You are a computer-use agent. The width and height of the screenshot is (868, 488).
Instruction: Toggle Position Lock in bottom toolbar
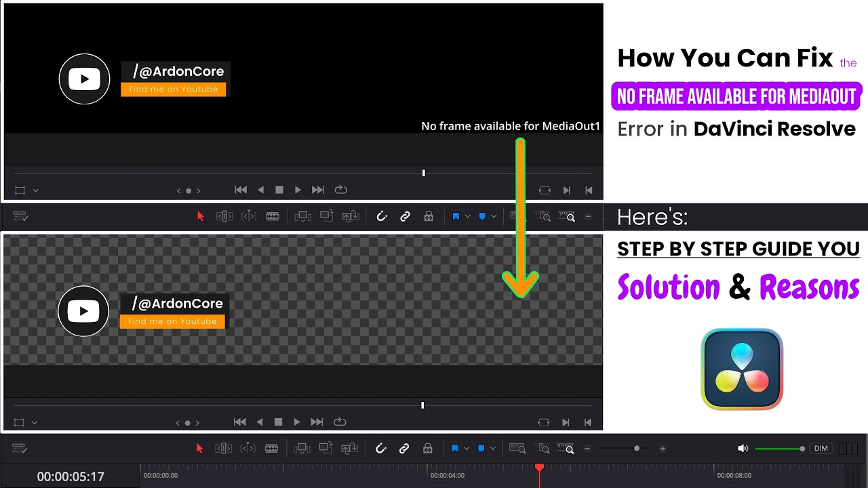coord(428,449)
